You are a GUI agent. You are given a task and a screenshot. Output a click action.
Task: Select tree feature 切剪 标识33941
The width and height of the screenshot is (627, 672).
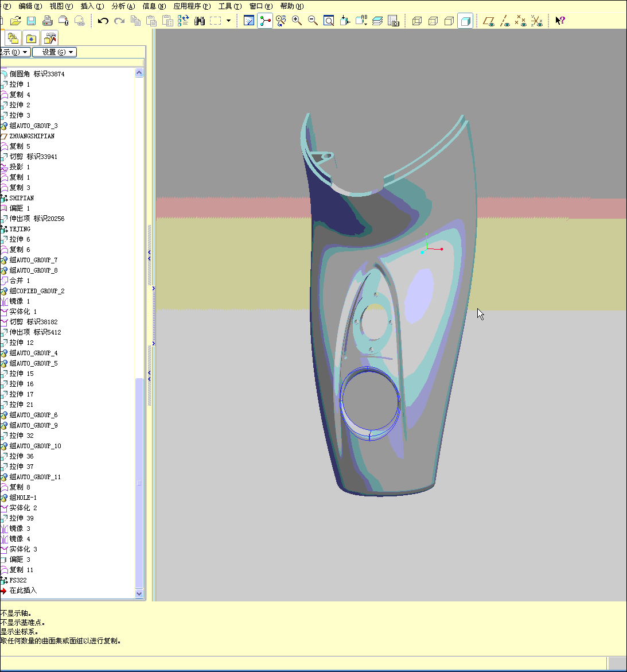(x=33, y=157)
